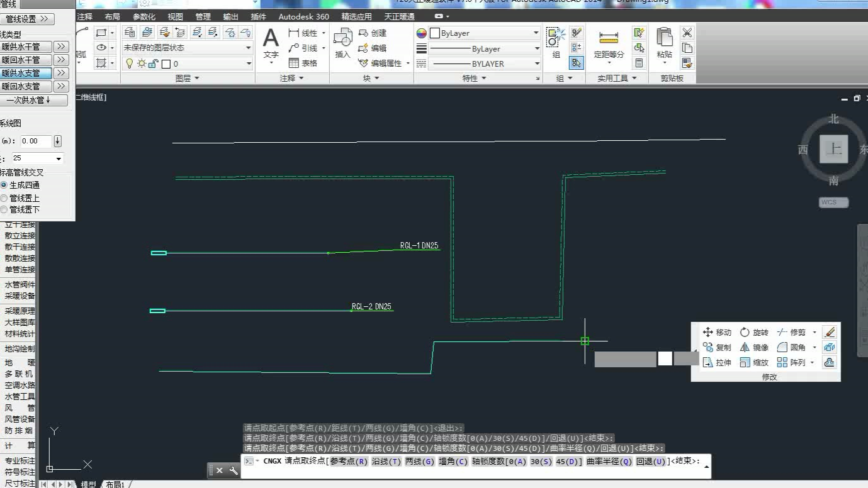Screen dimensions: 868x488
Task: Expand the 实用工具 panel
Action: coord(617,78)
